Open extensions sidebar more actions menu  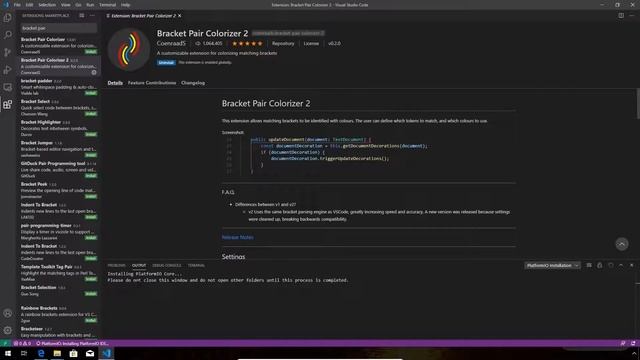coord(92,16)
